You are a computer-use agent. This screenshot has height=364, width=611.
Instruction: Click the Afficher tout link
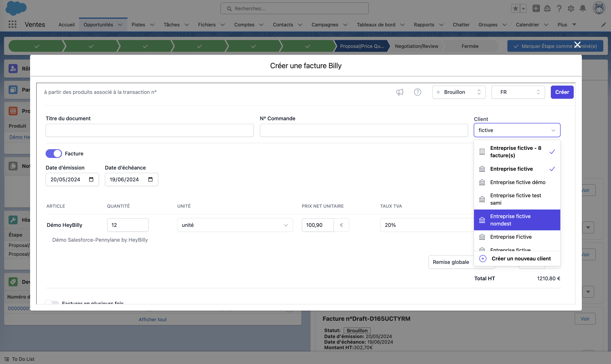tap(153, 320)
